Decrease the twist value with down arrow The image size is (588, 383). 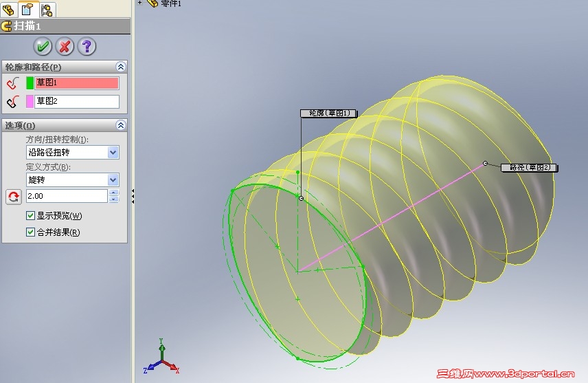pos(114,199)
